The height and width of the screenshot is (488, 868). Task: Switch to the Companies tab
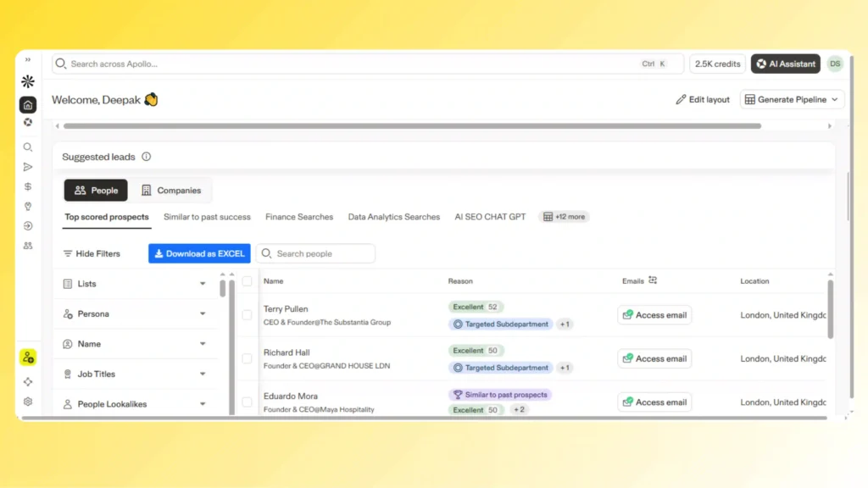pos(171,191)
